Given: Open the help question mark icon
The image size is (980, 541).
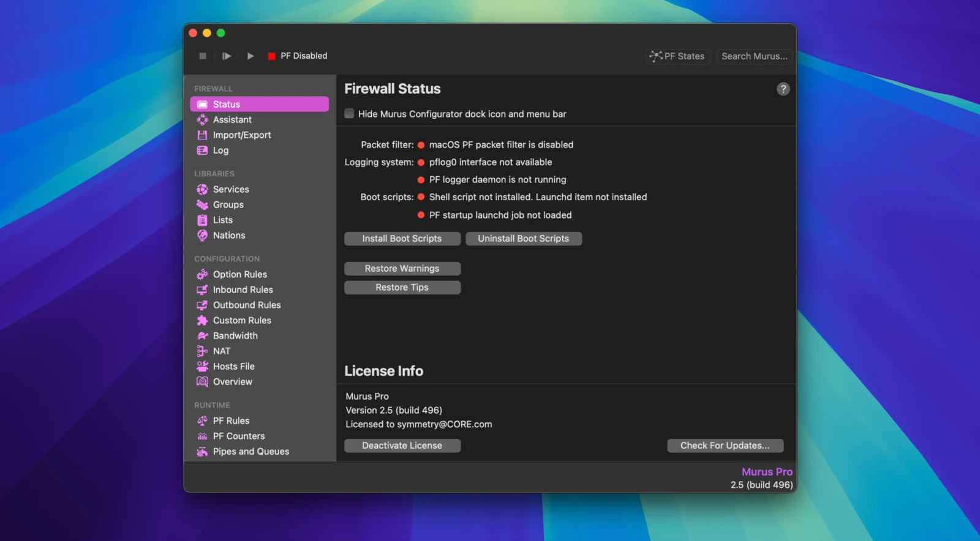Looking at the screenshot, I should (783, 89).
